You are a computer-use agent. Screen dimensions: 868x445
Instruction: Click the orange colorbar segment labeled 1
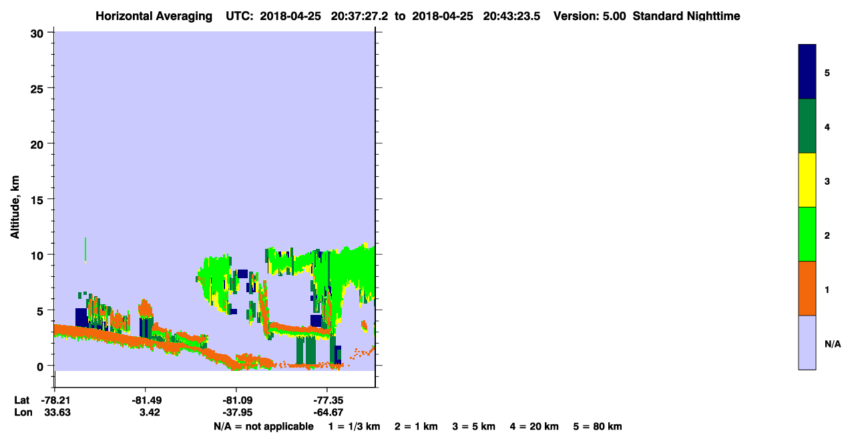[x=807, y=288]
